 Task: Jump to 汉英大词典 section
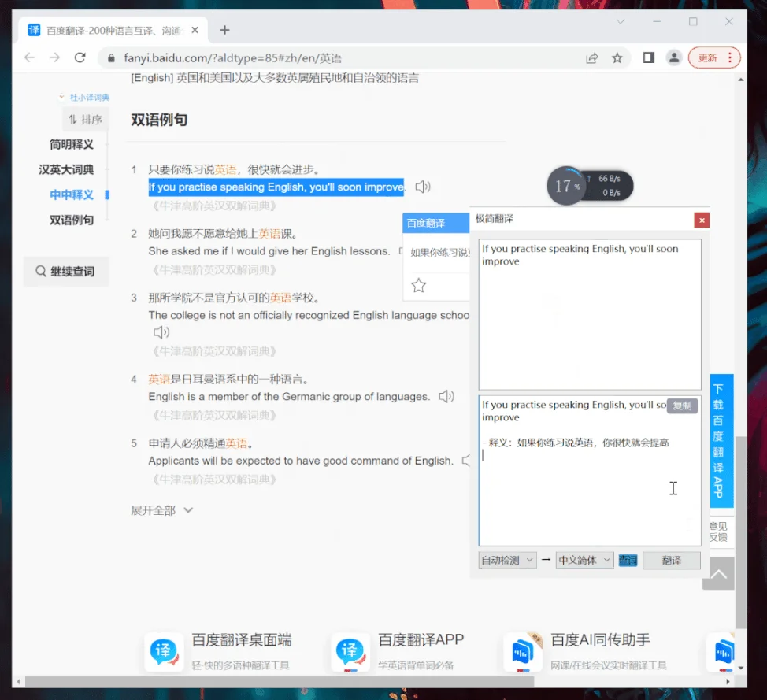[x=66, y=169]
